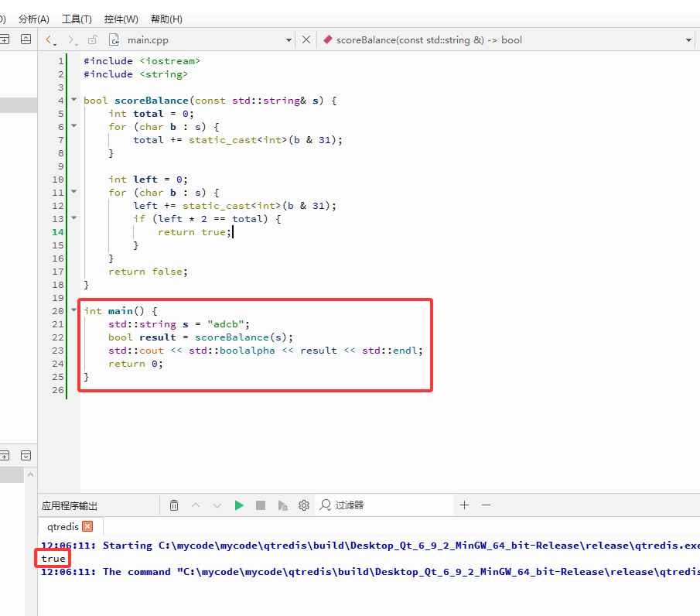Screen dimensions: 700x616
Task: Click the collapse-up icon in upper left panel
Action: tap(26, 39)
